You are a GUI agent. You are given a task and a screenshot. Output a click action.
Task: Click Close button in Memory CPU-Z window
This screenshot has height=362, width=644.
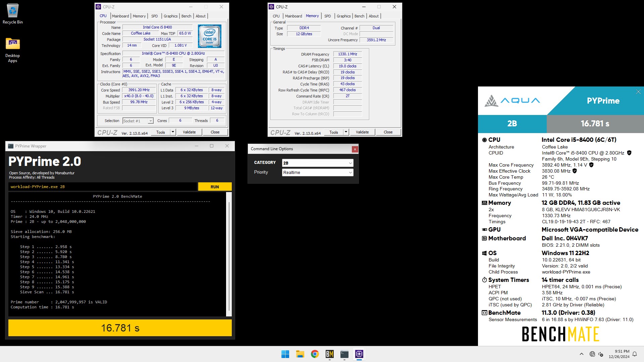[388, 132]
